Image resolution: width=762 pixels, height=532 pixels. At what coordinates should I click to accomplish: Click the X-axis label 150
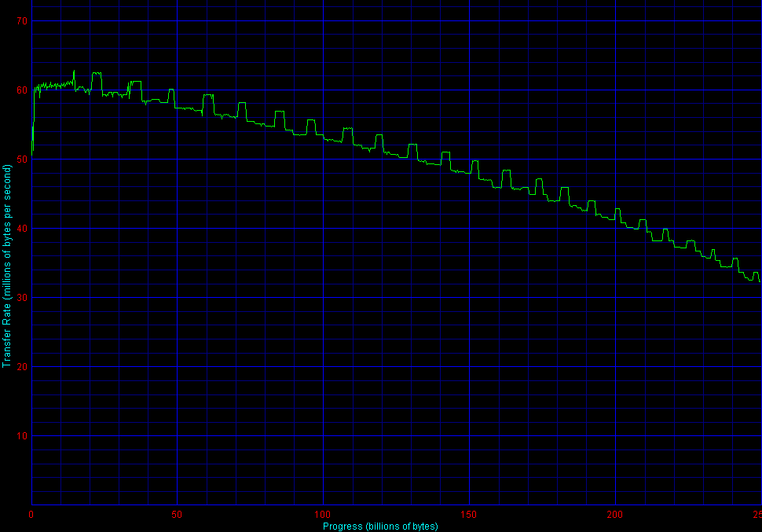[x=469, y=515]
